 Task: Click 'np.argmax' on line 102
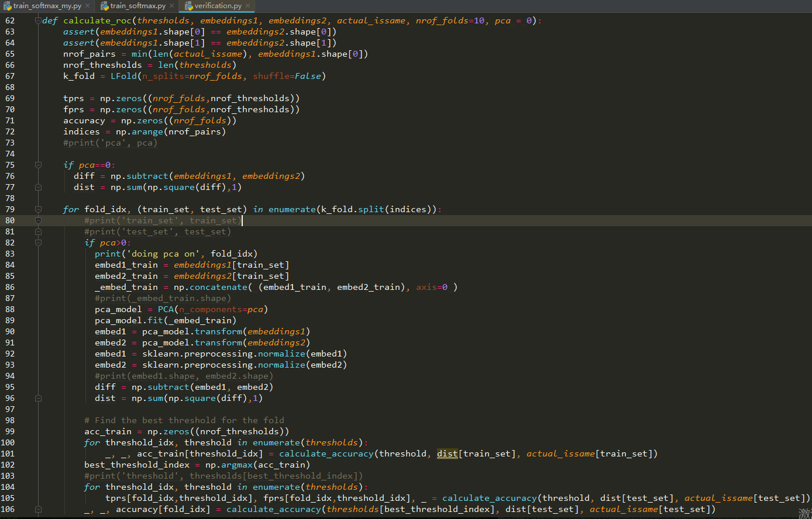pos(229,465)
